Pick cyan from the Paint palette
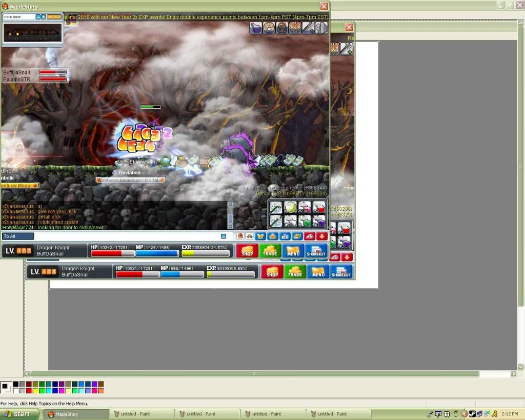 point(49,391)
